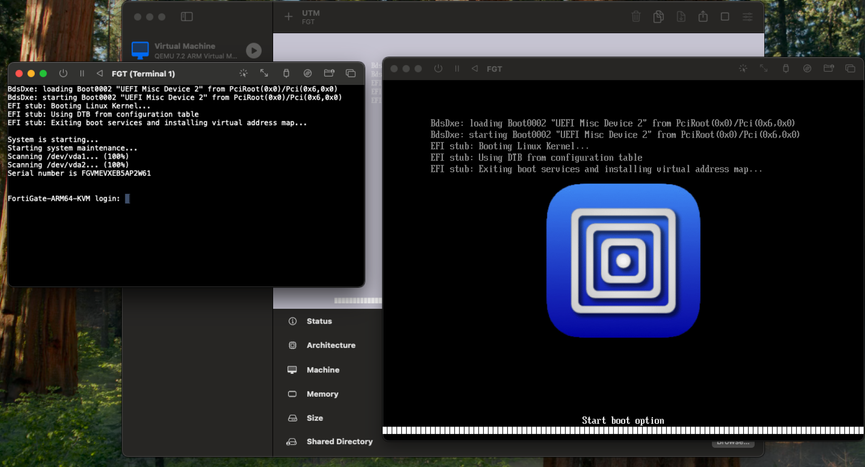Click shared folder icon in FGT display window
This screenshot has height=467, width=865.
(829, 68)
